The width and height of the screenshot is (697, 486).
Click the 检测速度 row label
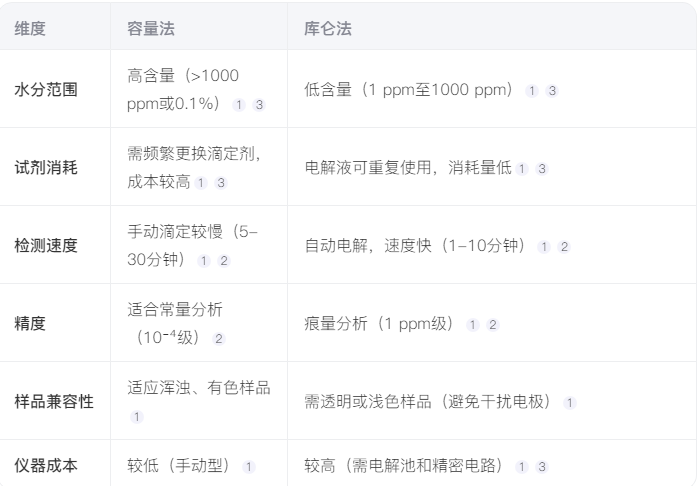[x=45, y=246]
